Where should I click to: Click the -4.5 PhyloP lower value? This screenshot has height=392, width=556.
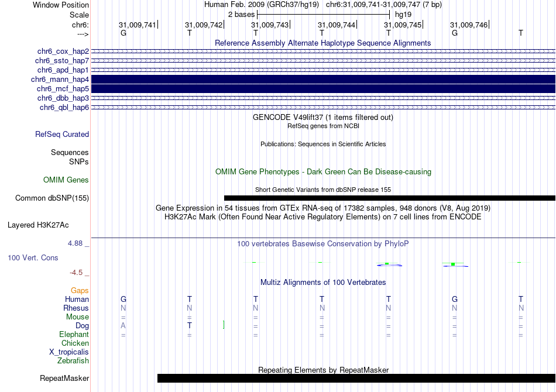tap(76, 273)
